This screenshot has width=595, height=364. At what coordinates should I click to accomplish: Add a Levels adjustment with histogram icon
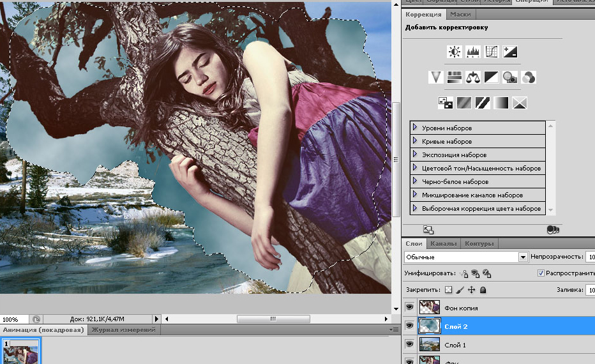pos(473,52)
